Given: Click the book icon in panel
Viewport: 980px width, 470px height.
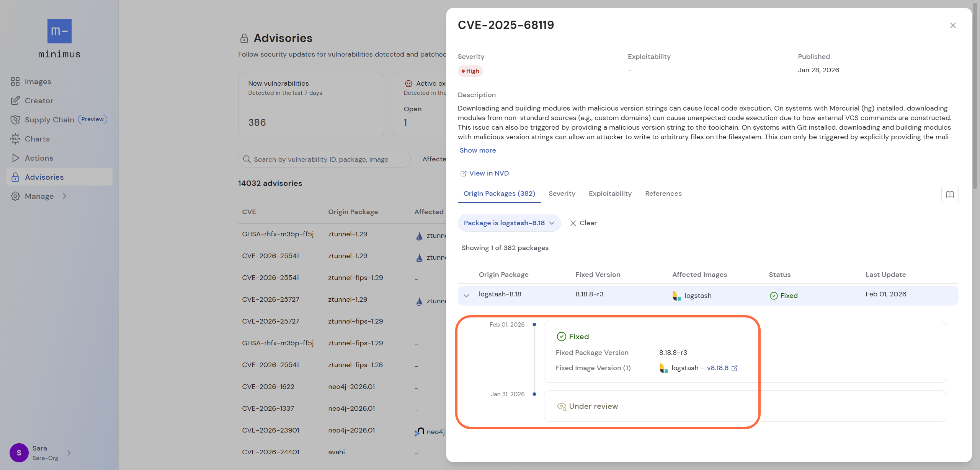Looking at the screenshot, I should (x=950, y=194).
